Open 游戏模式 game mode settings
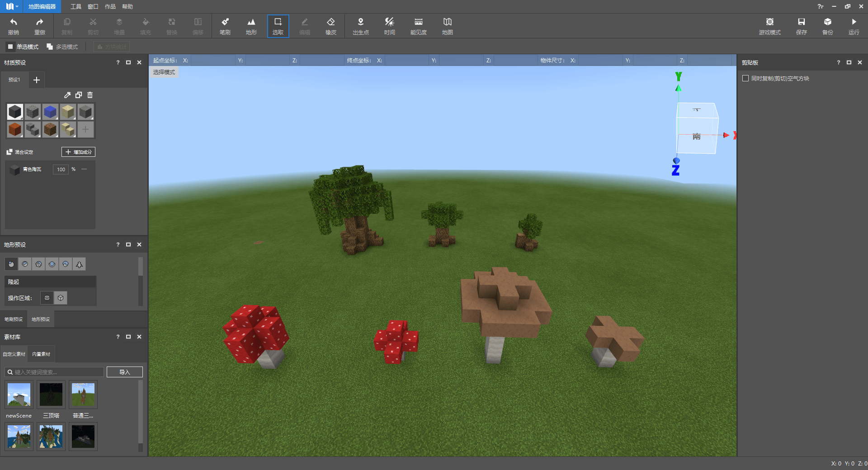 click(770, 26)
